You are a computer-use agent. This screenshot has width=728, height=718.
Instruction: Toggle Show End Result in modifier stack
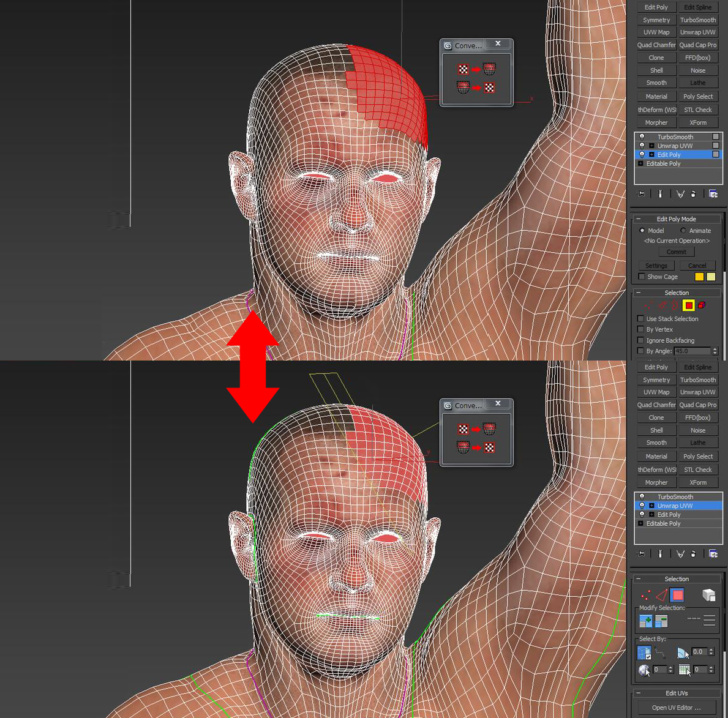[661, 193]
